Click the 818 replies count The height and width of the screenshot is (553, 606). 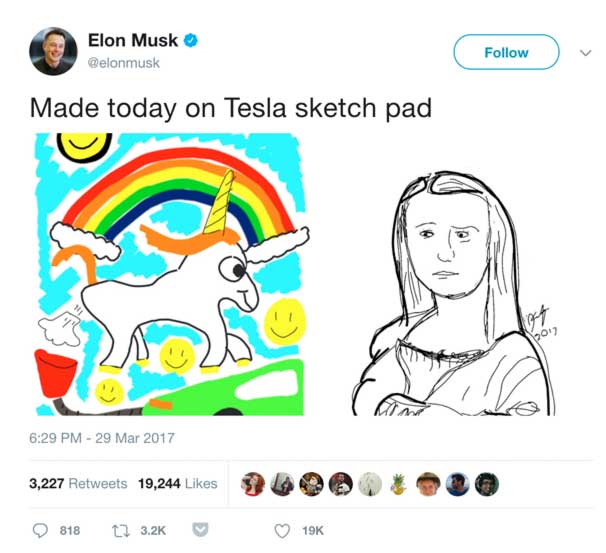(x=70, y=531)
